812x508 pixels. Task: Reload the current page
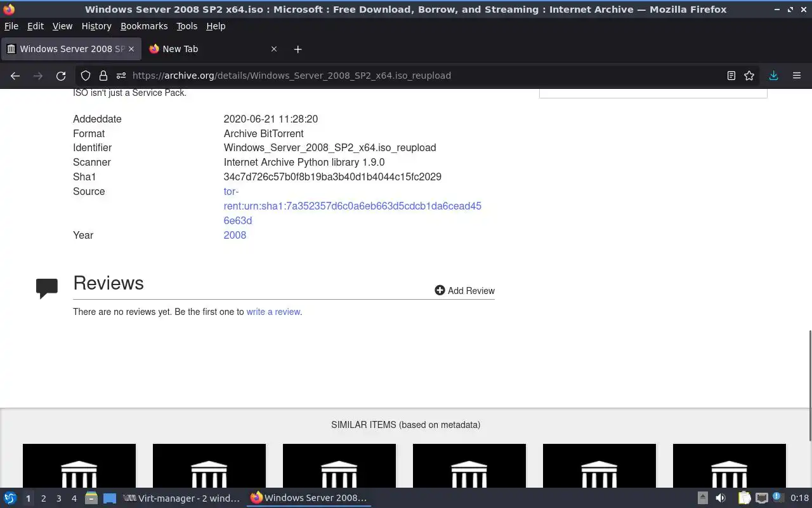pyautogui.click(x=61, y=76)
